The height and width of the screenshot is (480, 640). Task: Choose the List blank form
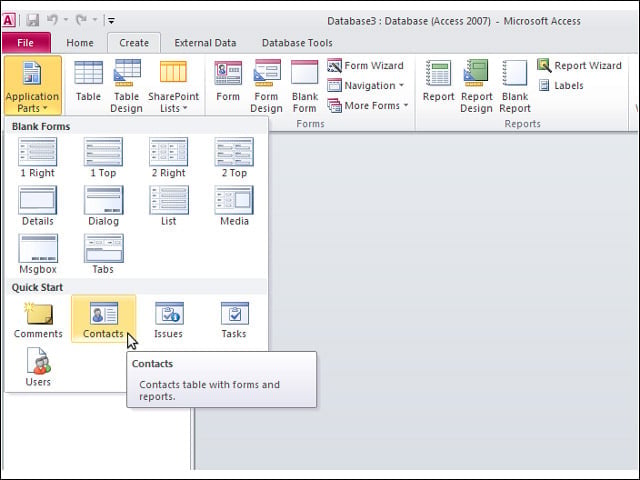[169, 206]
